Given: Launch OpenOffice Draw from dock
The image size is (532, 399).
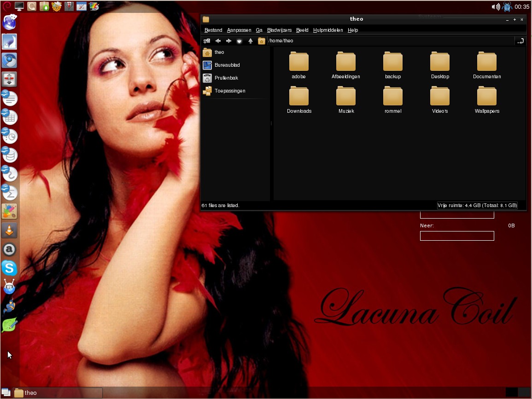Looking at the screenshot, I should coord(10,173).
